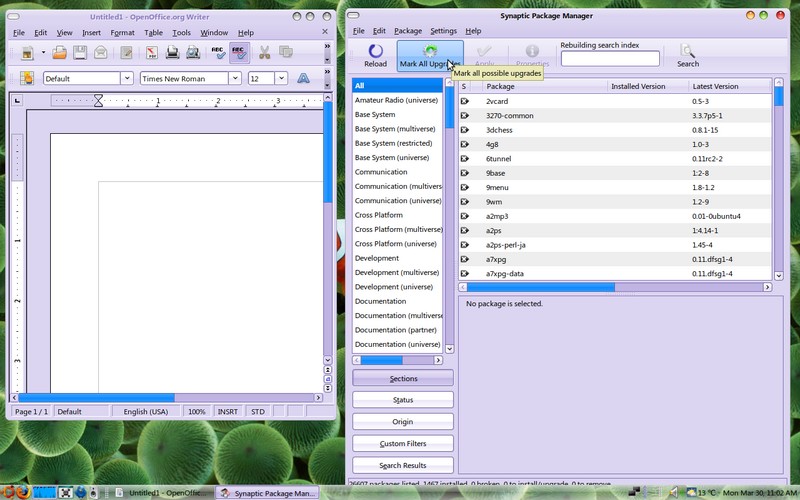Click the Save floppy disk icon in Writer
The width and height of the screenshot is (800, 500).
coord(80,53)
